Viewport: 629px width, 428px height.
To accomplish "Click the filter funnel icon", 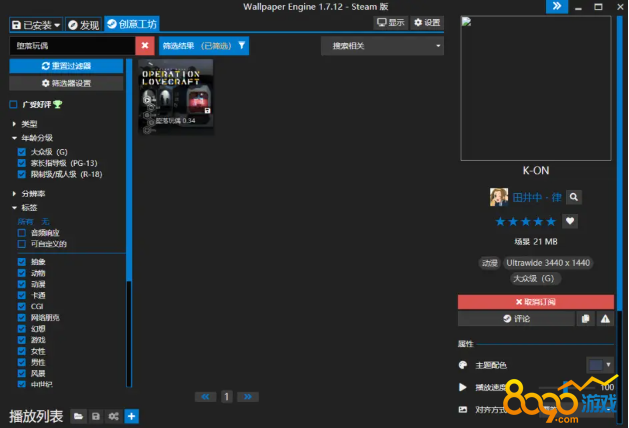I will 241,45.
